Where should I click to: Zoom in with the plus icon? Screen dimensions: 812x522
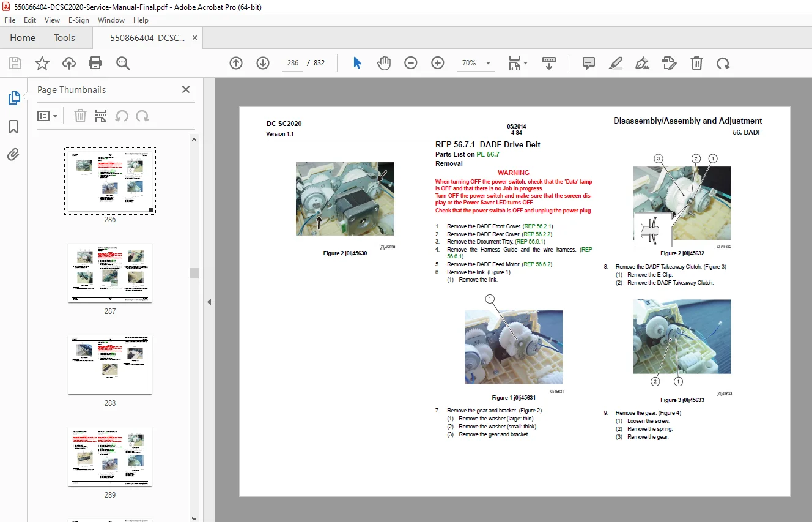click(438, 63)
